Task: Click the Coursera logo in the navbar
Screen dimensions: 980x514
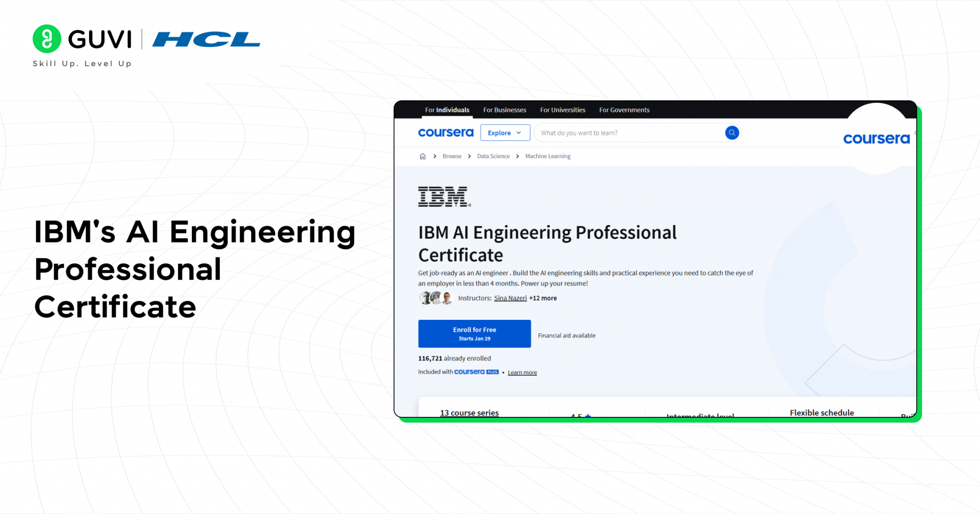Action: click(x=445, y=132)
